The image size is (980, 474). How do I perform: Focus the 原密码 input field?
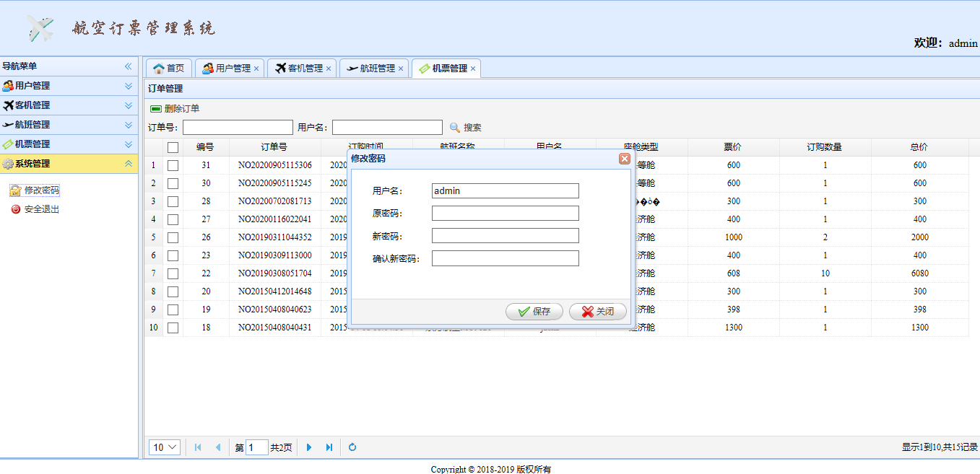pyautogui.click(x=506, y=214)
